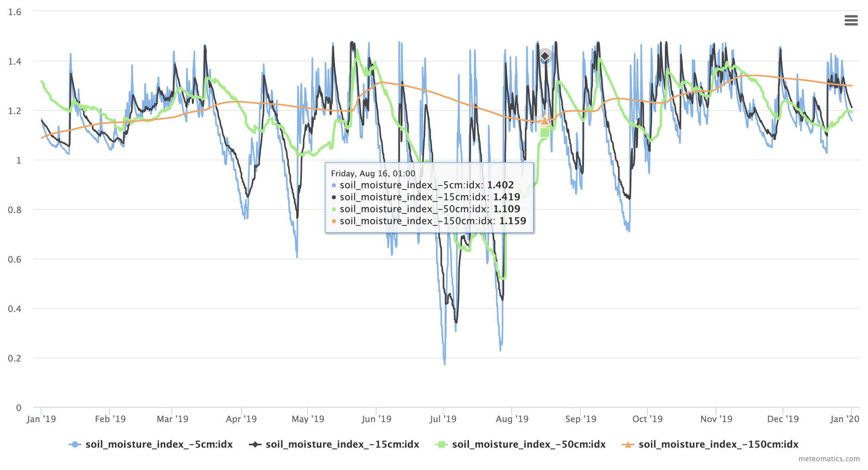Click tooltip value 1.419 for -15cm index
Image resolution: width=868 pixels, height=470 pixels.
(x=507, y=197)
